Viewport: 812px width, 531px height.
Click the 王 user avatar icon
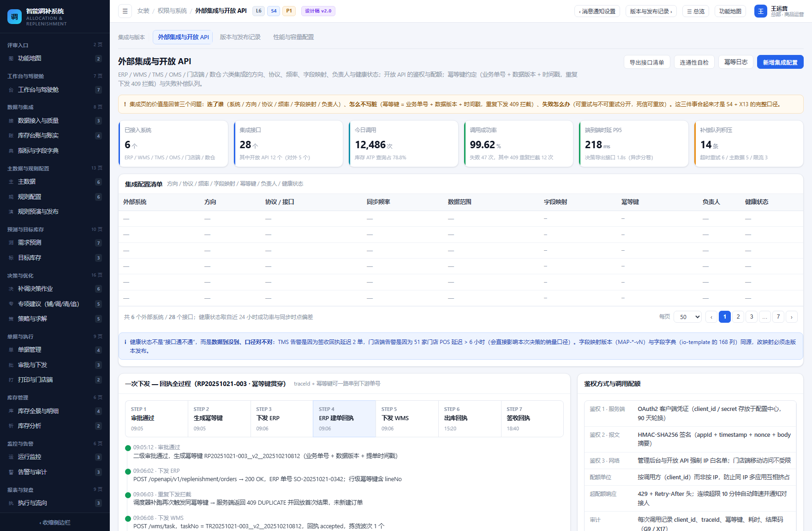click(x=760, y=11)
